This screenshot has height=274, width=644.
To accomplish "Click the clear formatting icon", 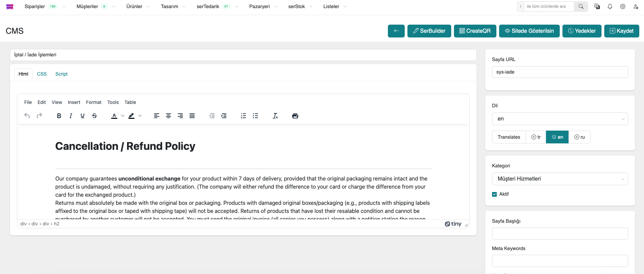I will 275,116.
